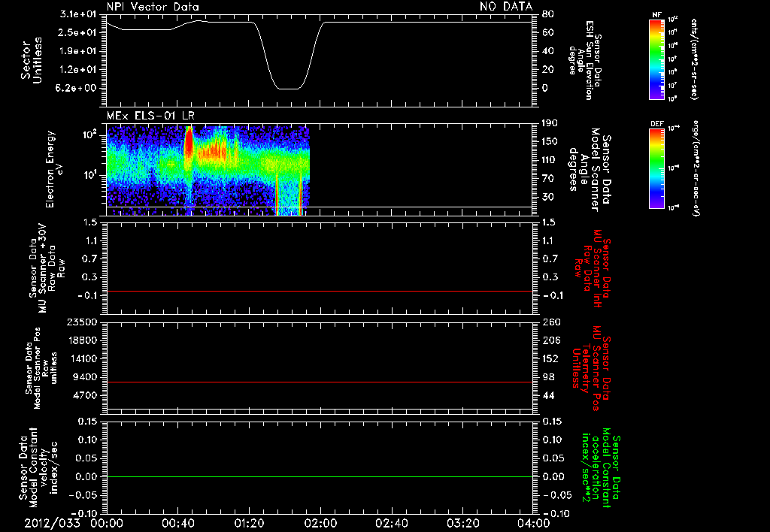Click the '150' scanner angle tick label
The image size is (770, 532).
coord(550,141)
